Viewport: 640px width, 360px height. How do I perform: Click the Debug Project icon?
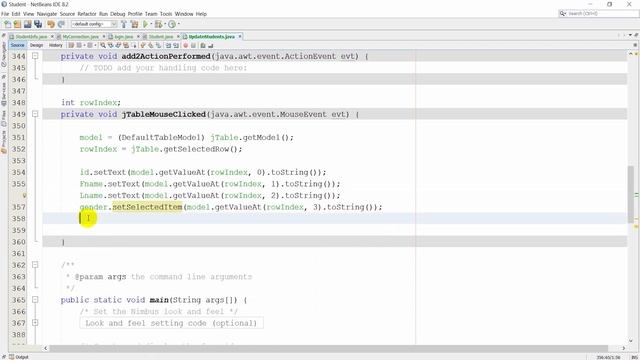158,24
